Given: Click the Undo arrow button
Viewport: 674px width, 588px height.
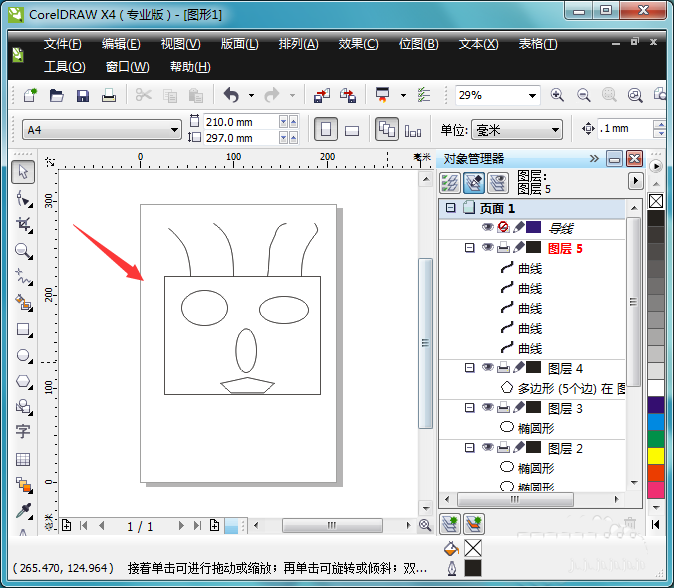Looking at the screenshot, I should click(x=231, y=95).
